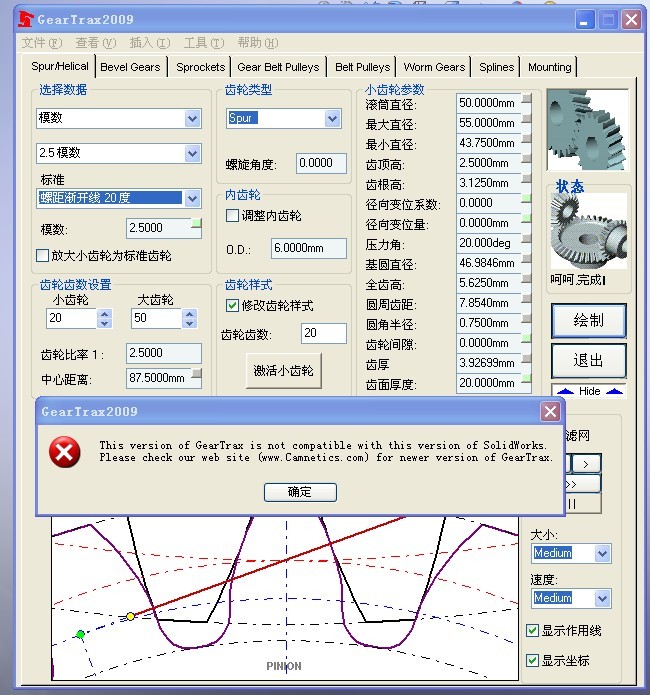The image size is (650, 695).
Task: Open the 文件 menu
Action: [x=42, y=43]
